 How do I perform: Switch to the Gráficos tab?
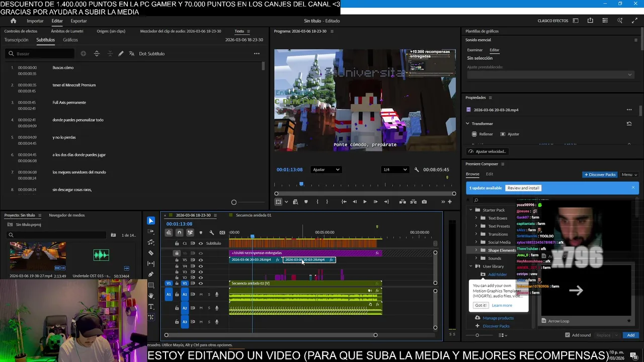pyautogui.click(x=70, y=40)
